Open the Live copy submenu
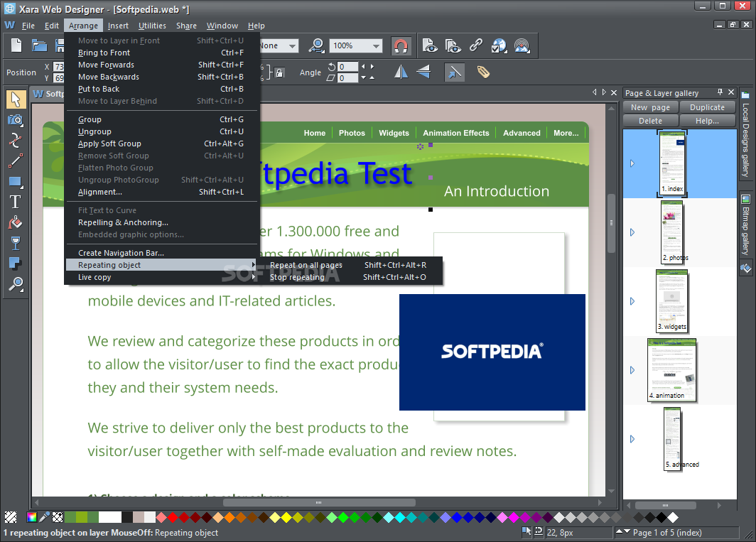756x542 pixels. pos(161,277)
